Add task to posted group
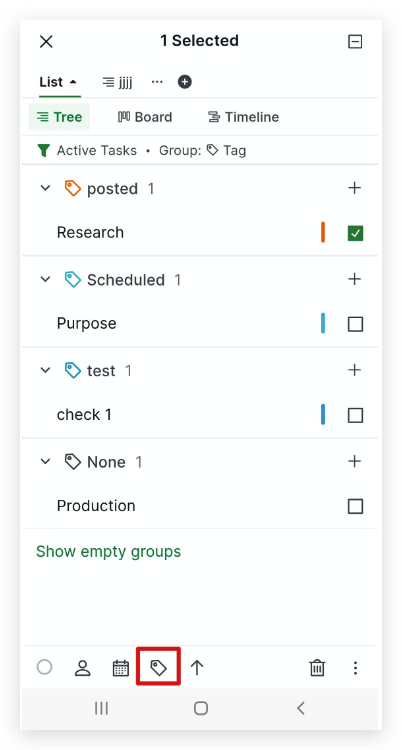This screenshot has height=750, width=402. 354,188
